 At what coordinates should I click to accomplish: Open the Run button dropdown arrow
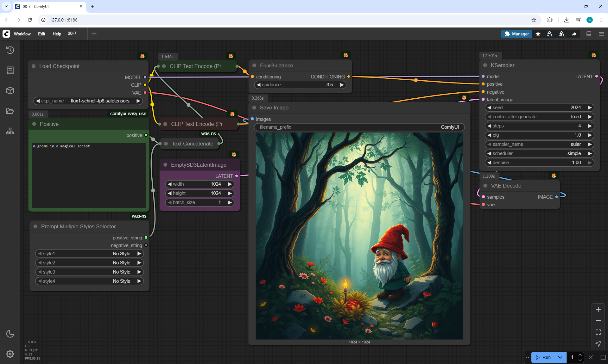click(x=560, y=357)
